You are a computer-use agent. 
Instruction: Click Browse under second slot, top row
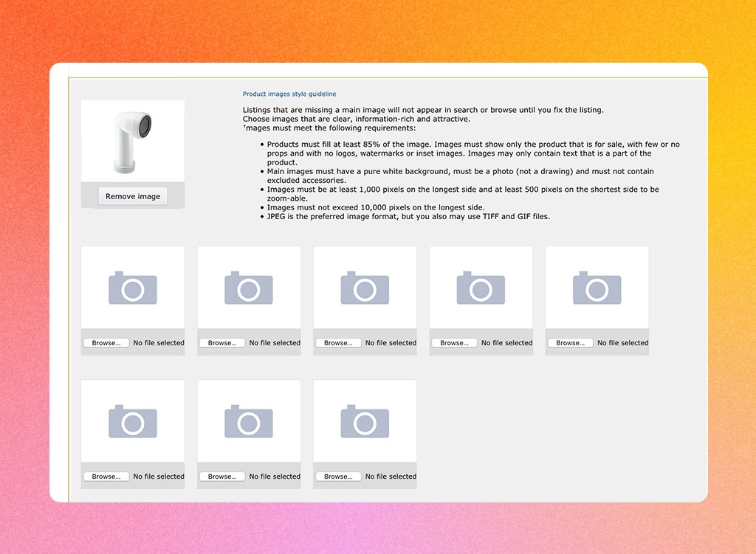click(222, 343)
